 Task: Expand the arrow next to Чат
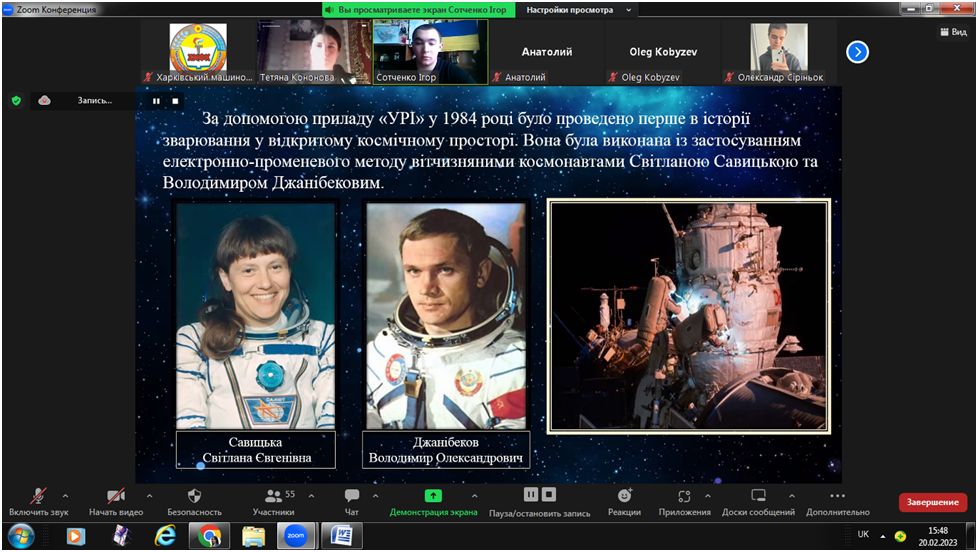point(375,496)
